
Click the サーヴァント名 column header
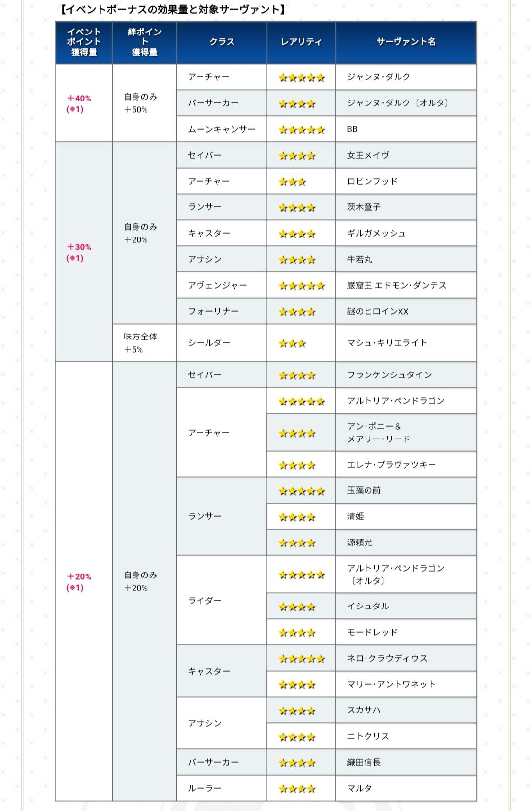[x=406, y=42]
